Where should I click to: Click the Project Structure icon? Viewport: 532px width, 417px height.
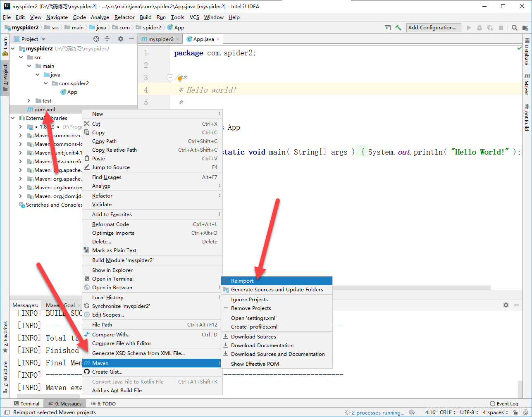(x=525, y=28)
